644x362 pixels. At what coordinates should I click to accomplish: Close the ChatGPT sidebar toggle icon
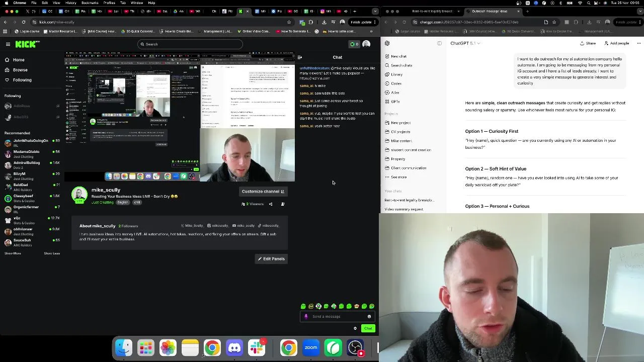[x=439, y=43]
